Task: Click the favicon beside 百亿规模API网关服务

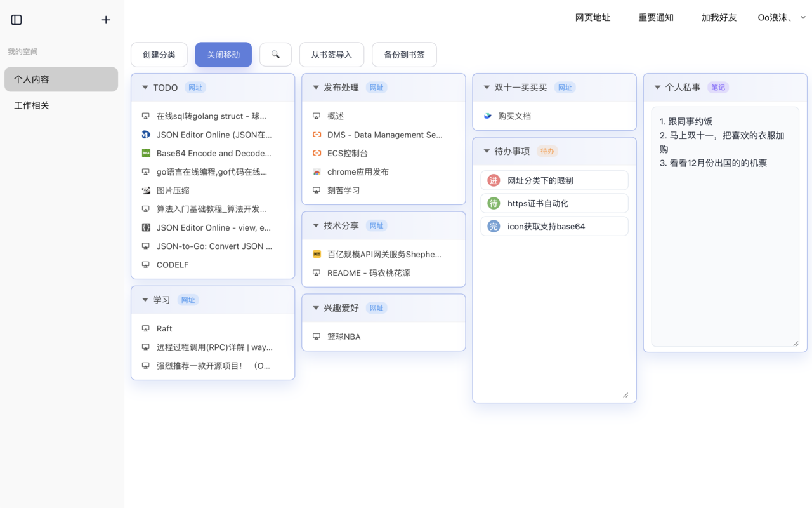Action: 316,253
